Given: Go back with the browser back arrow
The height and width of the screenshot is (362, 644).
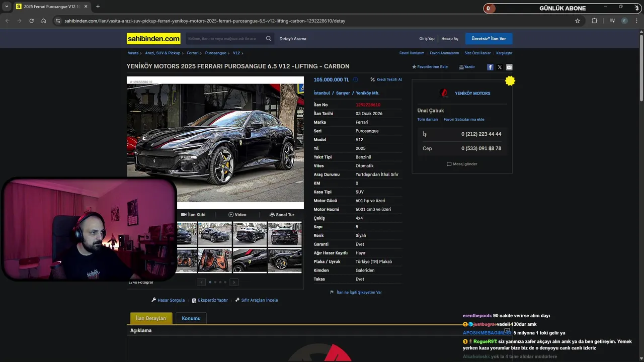Looking at the screenshot, I should click(x=7, y=21).
